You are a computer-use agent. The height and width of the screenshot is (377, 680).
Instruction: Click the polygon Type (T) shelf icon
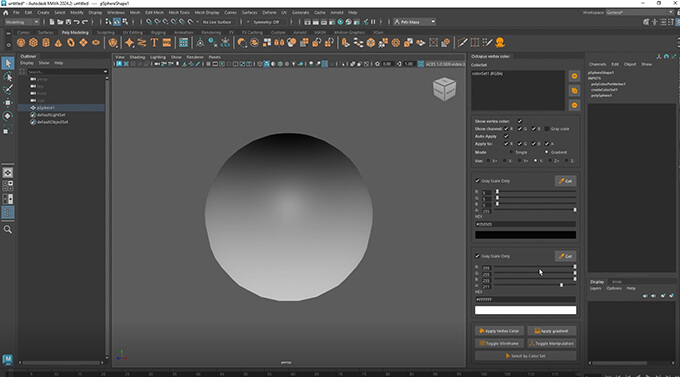[154, 43]
